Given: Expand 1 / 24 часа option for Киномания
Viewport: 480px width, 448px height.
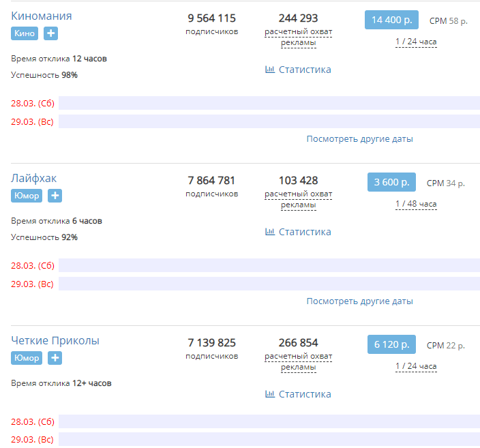Looking at the screenshot, I should 416,42.
